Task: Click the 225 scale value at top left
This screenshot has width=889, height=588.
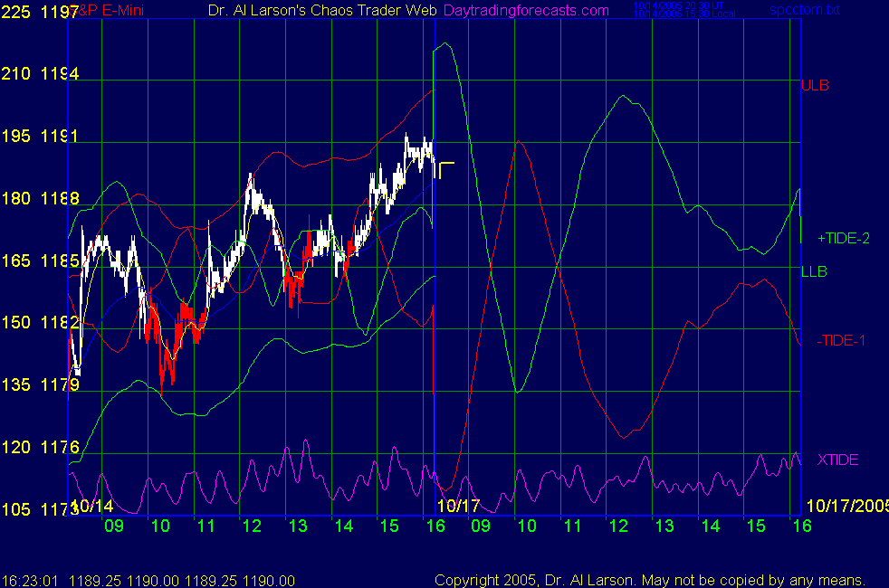Action: click(18, 11)
